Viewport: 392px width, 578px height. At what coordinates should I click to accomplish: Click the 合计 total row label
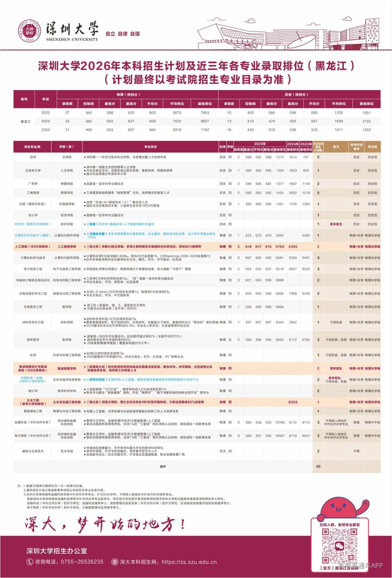(x=163, y=466)
